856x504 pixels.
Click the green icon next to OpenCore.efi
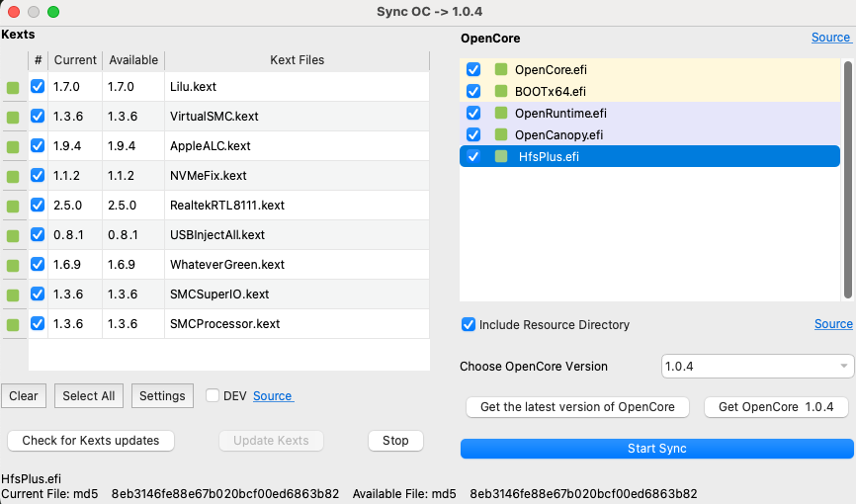[501, 70]
